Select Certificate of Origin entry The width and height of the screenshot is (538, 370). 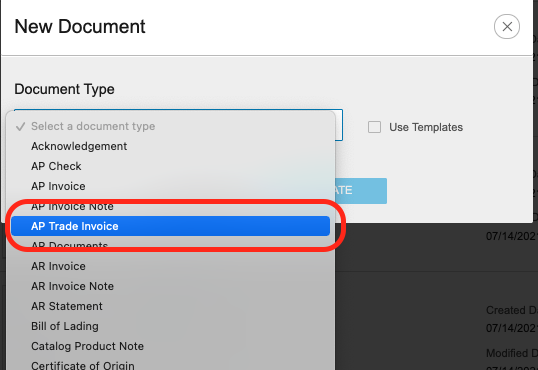(170, 364)
